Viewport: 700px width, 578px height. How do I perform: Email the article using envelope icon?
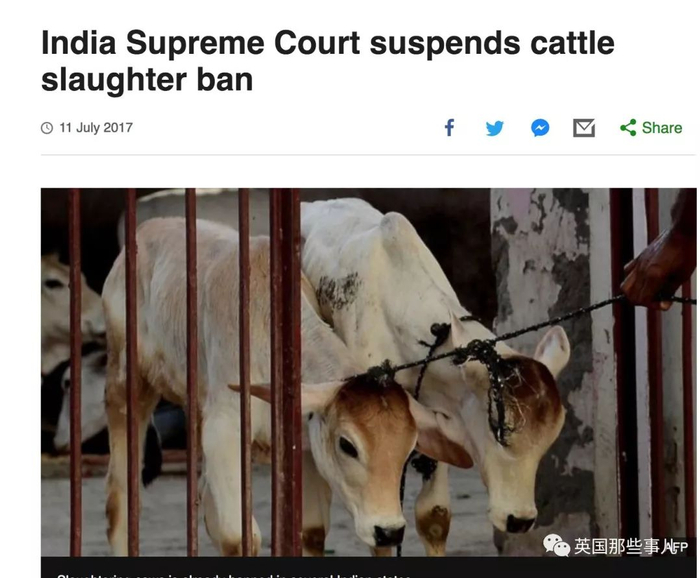(584, 128)
